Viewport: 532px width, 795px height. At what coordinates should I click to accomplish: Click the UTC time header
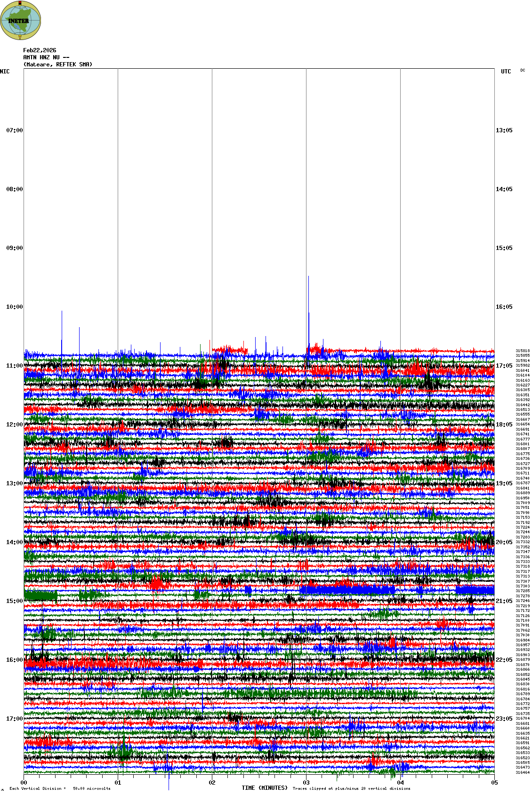[x=506, y=72]
